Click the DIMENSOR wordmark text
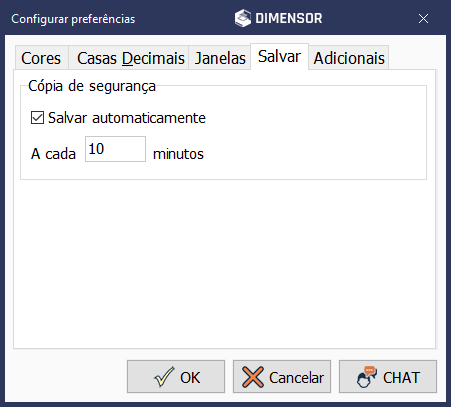This screenshot has width=451, height=407. click(x=289, y=18)
